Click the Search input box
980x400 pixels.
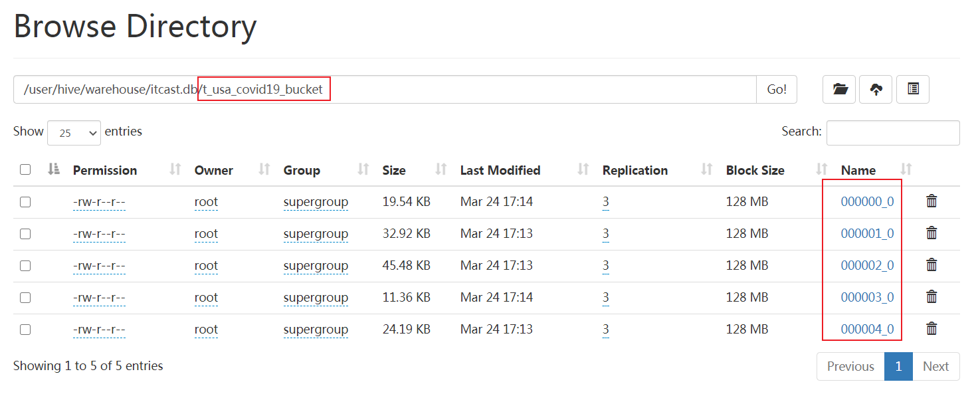pyautogui.click(x=893, y=132)
